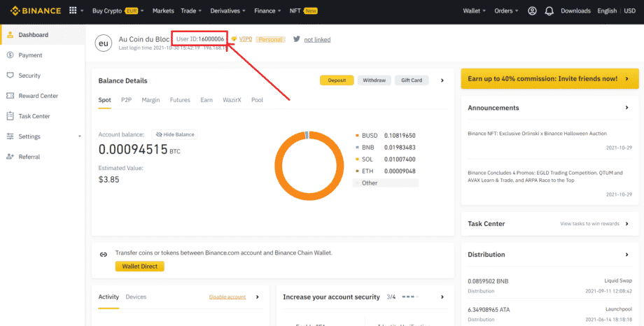Select the Activity tab
The height and width of the screenshot is (326, 644).
pyautogui.click(x=108, y=297)
